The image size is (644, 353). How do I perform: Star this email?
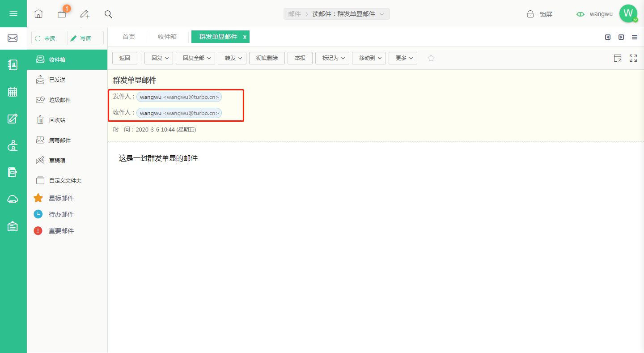(431, 58)
